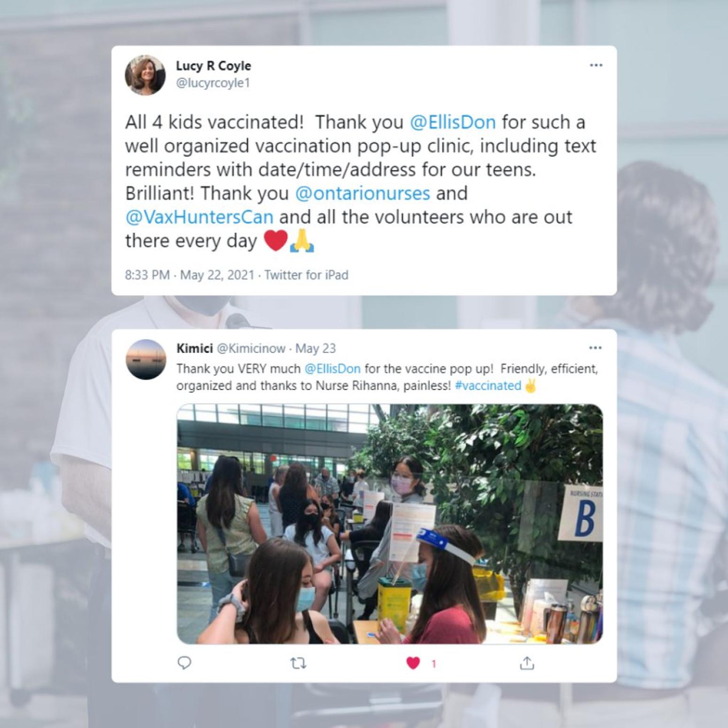This screenshot has height=728, width=728.
Task: Open the three-dot menu on Lucy's tweet
Action: tap(596, 65)
